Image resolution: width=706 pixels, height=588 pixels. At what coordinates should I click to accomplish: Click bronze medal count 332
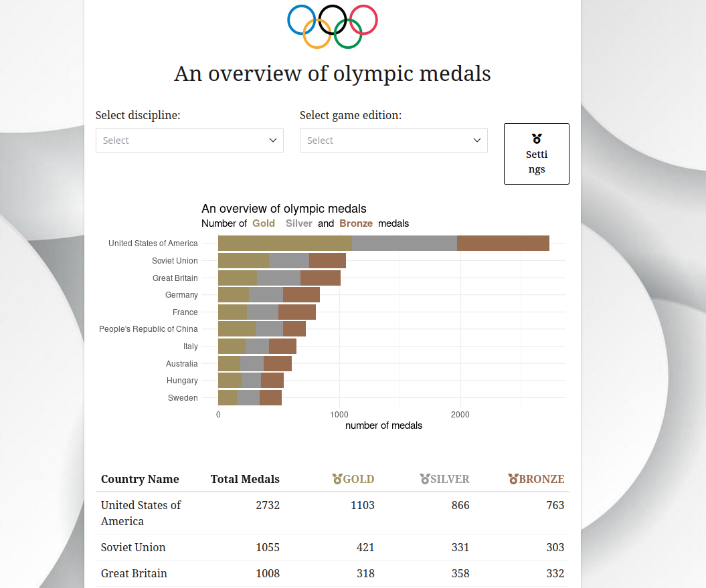[555, 573]
